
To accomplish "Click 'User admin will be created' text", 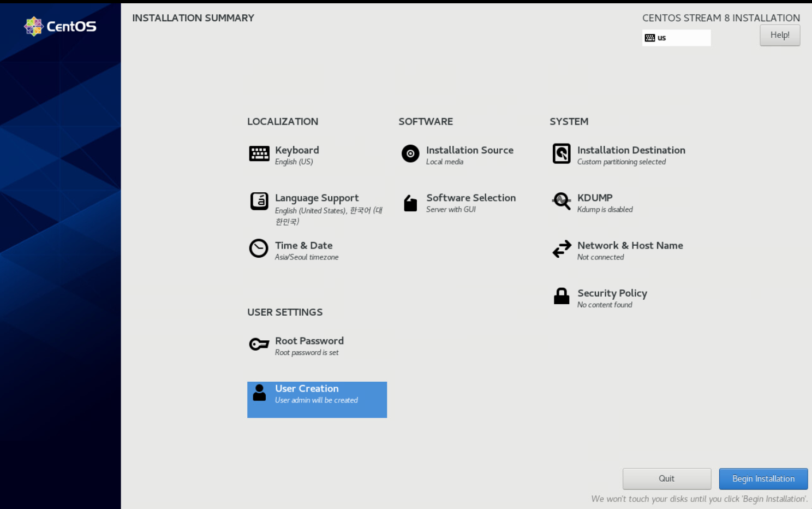I will [317, 400].
